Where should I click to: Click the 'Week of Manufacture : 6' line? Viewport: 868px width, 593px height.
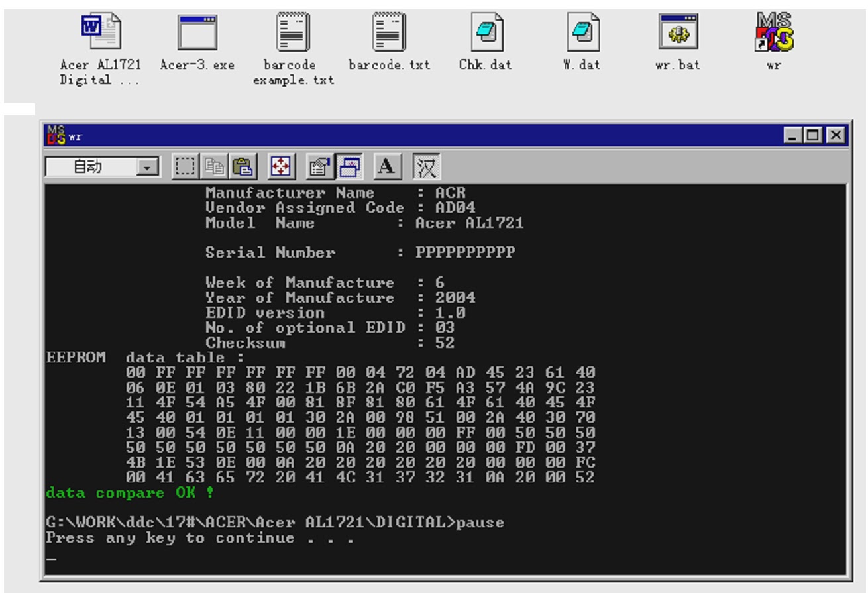tap(325, 282)
